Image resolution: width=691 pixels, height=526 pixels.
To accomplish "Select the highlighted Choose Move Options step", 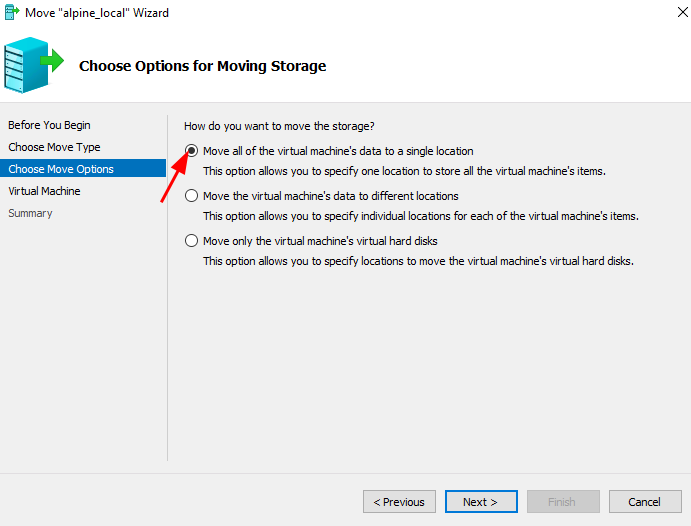I will [61, 169].
